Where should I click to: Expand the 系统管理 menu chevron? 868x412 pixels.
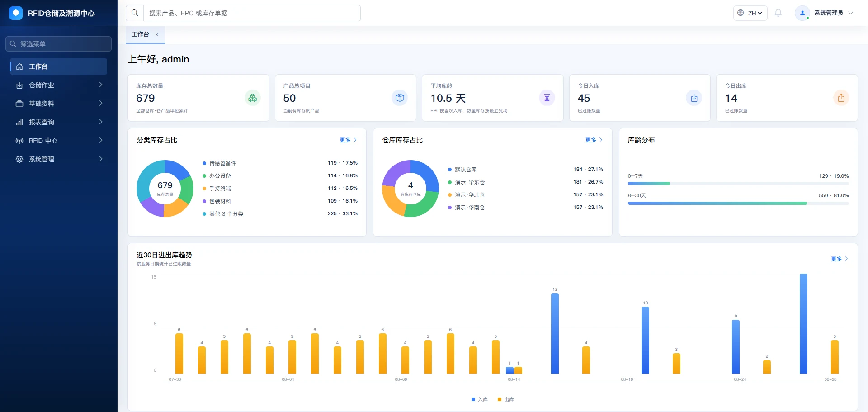point(101,159)
